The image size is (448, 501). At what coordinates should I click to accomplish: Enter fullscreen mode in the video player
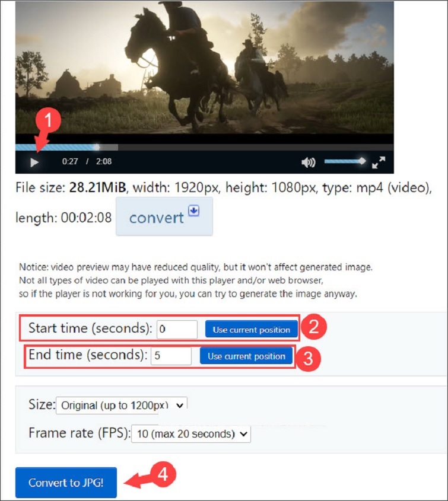(379, 162)
